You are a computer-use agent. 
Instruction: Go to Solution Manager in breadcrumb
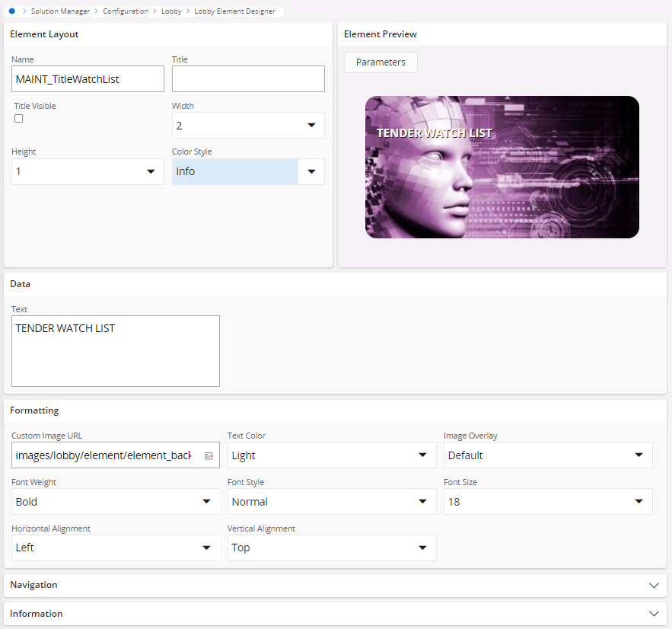[x=60, y=11]
